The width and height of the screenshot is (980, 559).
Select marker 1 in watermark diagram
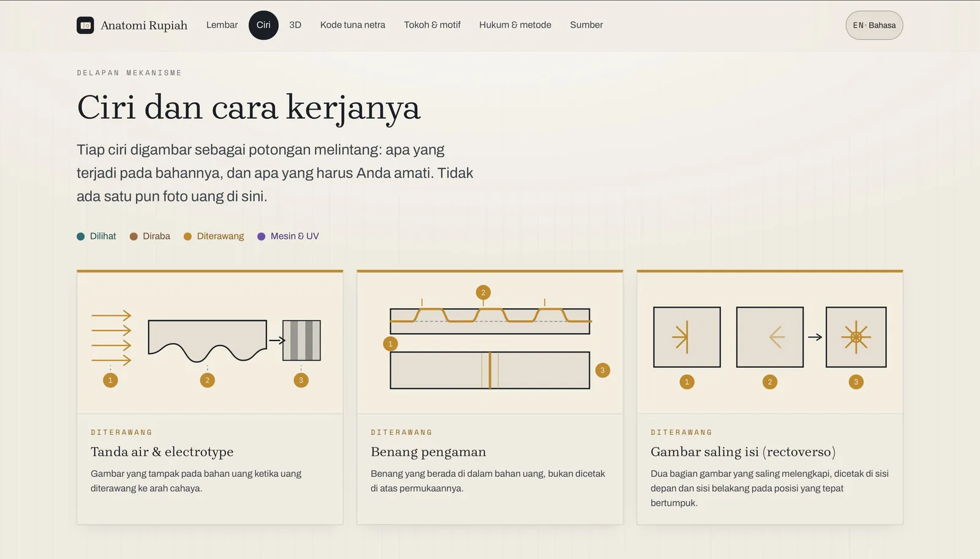tap(110, 380)
